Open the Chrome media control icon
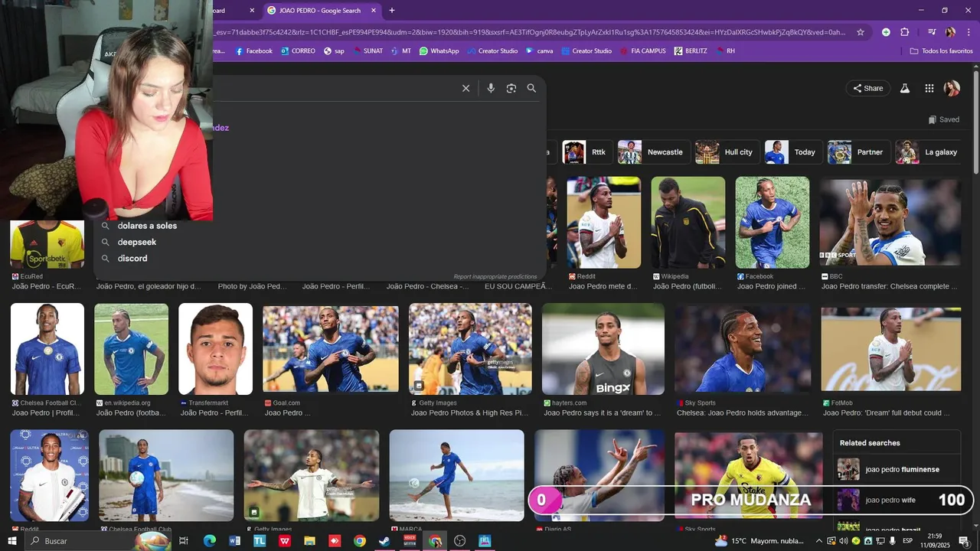Screen dimensions: 980x551 click(932, 32)
